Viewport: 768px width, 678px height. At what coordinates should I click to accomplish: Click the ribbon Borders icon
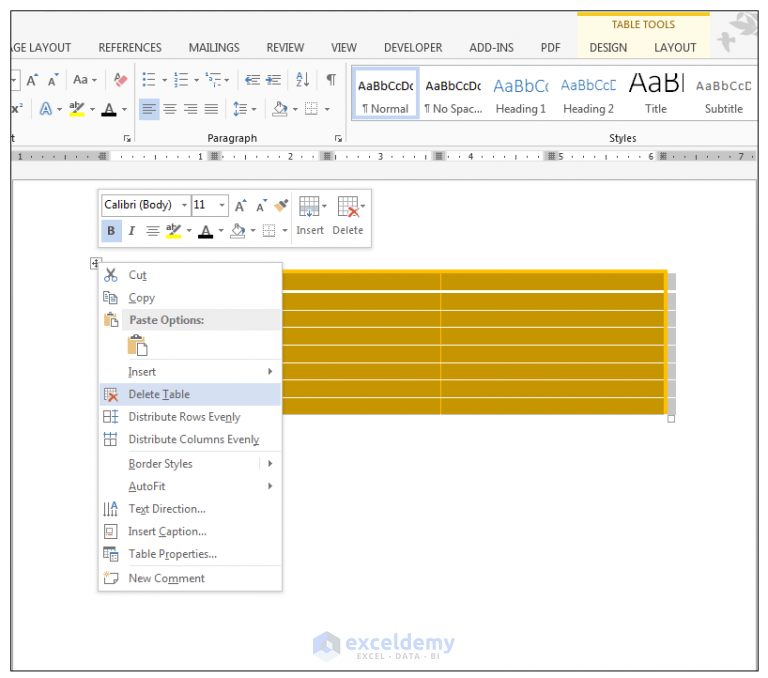(x=312, y=109)
